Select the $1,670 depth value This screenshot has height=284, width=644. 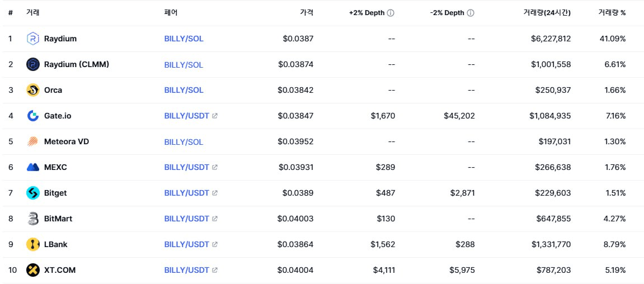click(384, 116)
